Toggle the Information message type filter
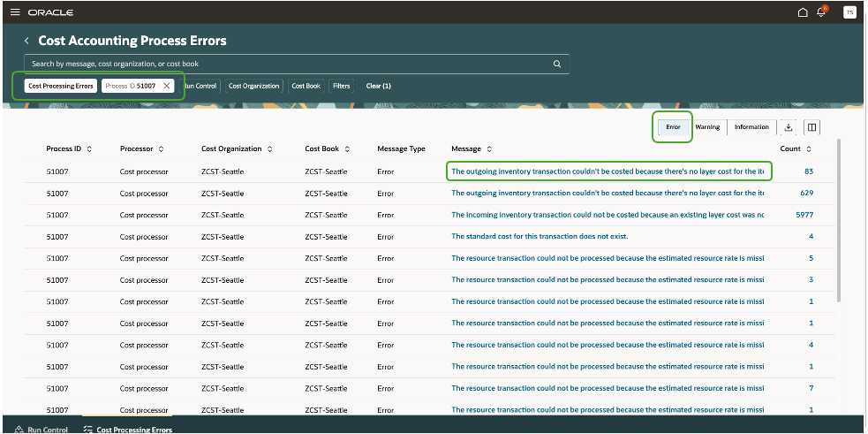This screenshot has width=868, height=434. click(x=751, y=127)
